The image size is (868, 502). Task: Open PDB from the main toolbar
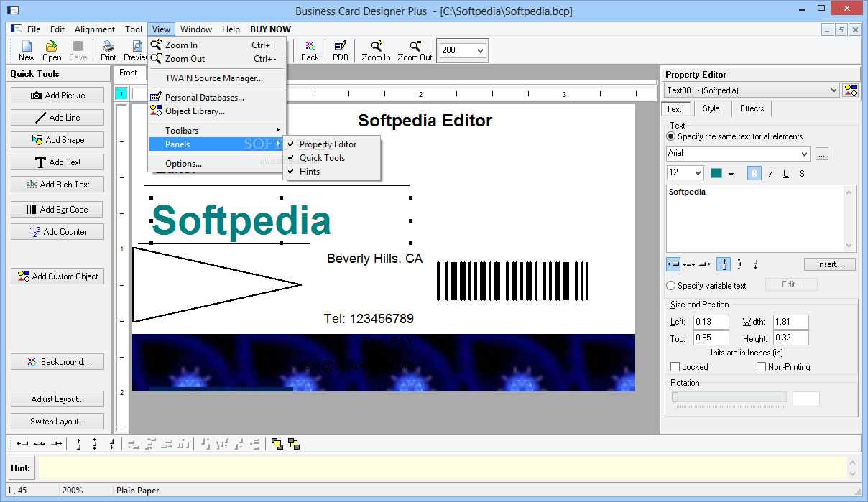[341, 51]
